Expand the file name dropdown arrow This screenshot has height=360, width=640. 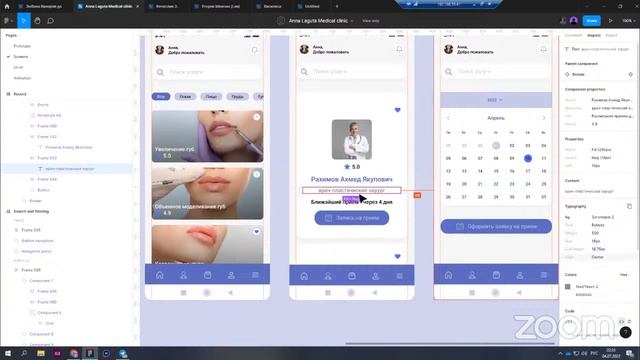[x=352, y=21]
